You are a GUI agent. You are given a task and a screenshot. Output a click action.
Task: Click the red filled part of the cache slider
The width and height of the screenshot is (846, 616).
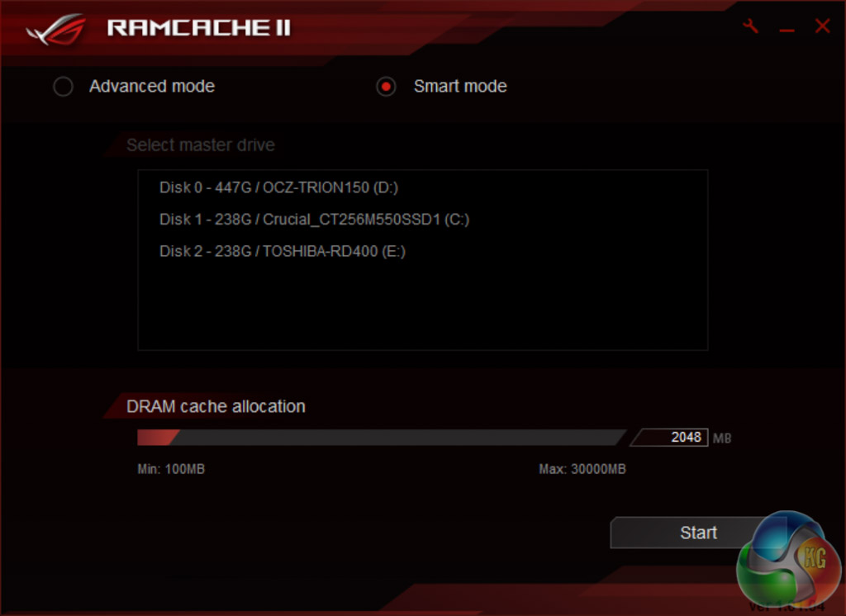coord(157,438)
